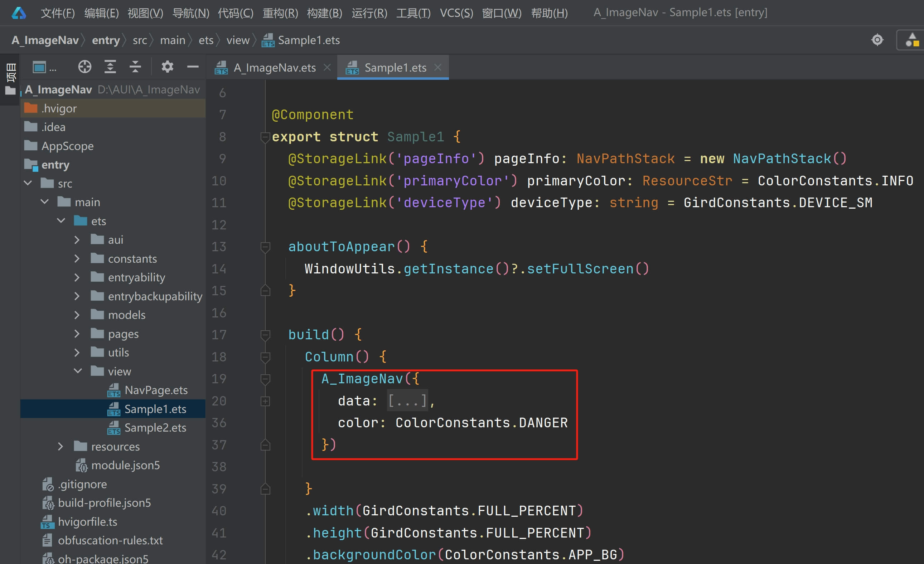This screenshot has height=564, width=924.
Task: Switch to the A_ImageNav.ets tab
Action: 274,68
